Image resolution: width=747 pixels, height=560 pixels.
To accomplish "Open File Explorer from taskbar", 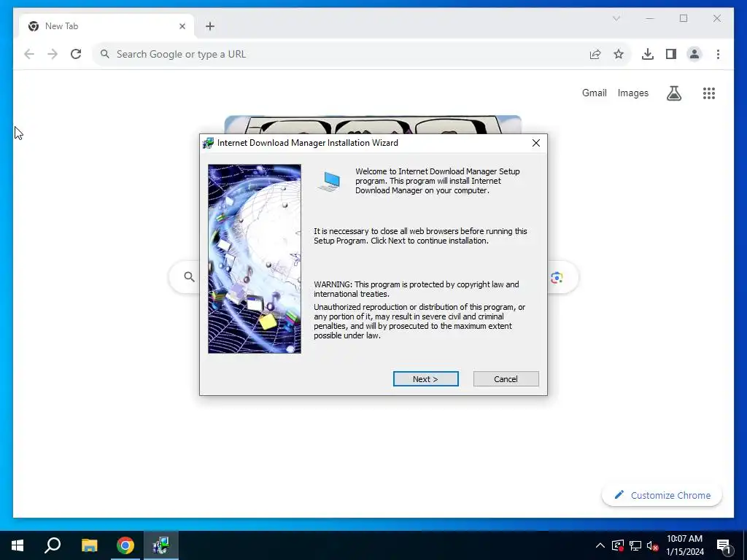I will pyautogui.click(x=89, y=545).
